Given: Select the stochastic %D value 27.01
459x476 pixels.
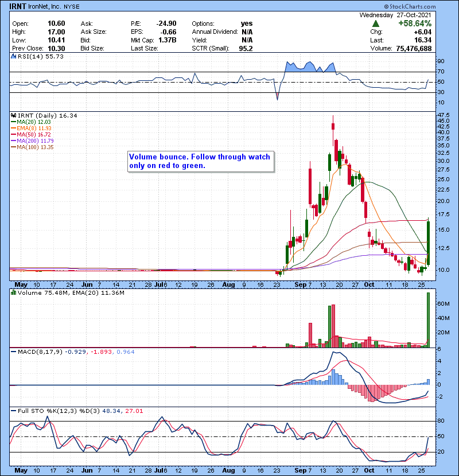Looking at the screenshot, I should (x=134, y=411).
